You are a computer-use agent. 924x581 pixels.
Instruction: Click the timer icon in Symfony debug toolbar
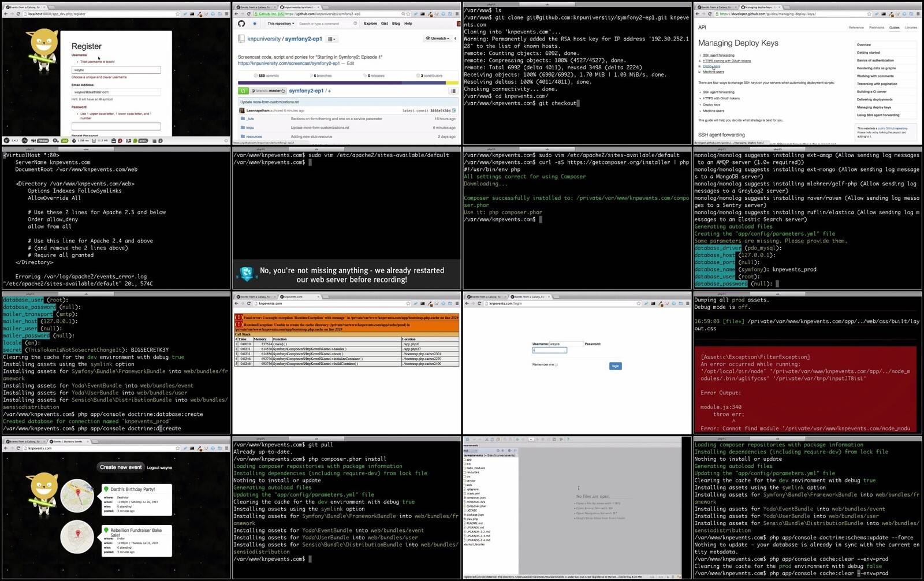point(74,140)
